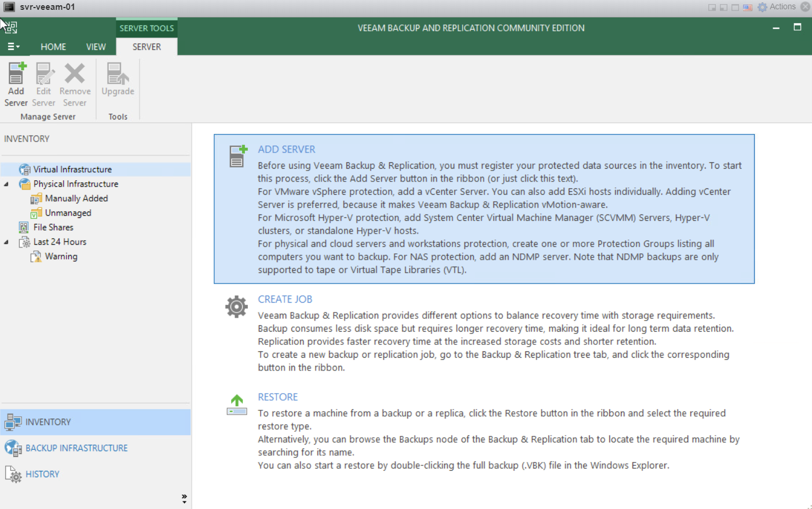Open the HISTORY view

pyautogui.click(x=96, y=474)
